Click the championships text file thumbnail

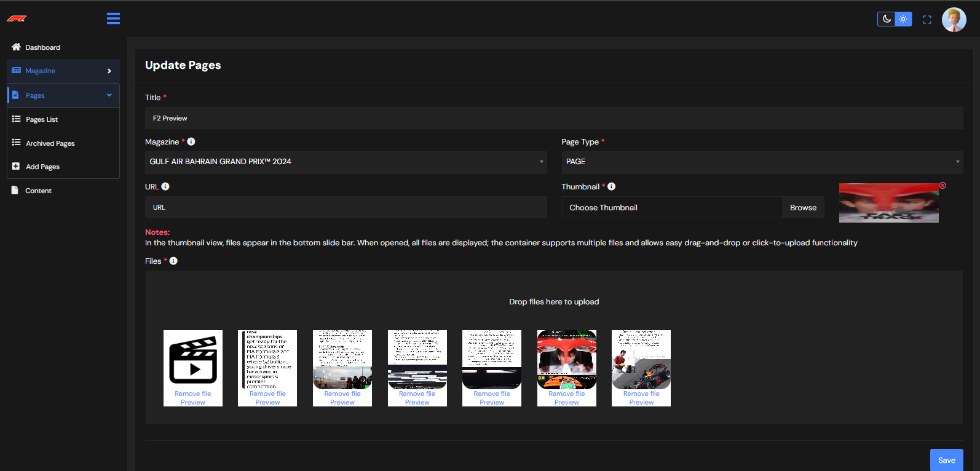tap(267, 360)
